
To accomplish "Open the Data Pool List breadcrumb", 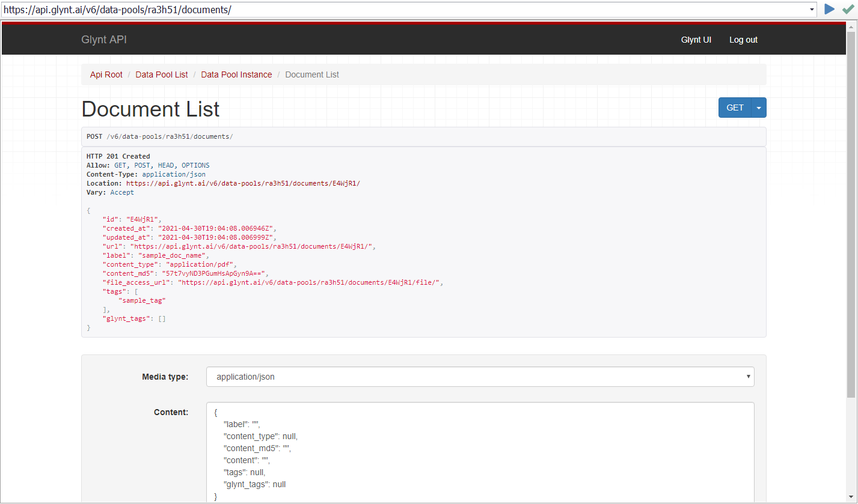I will coord(162,74).
